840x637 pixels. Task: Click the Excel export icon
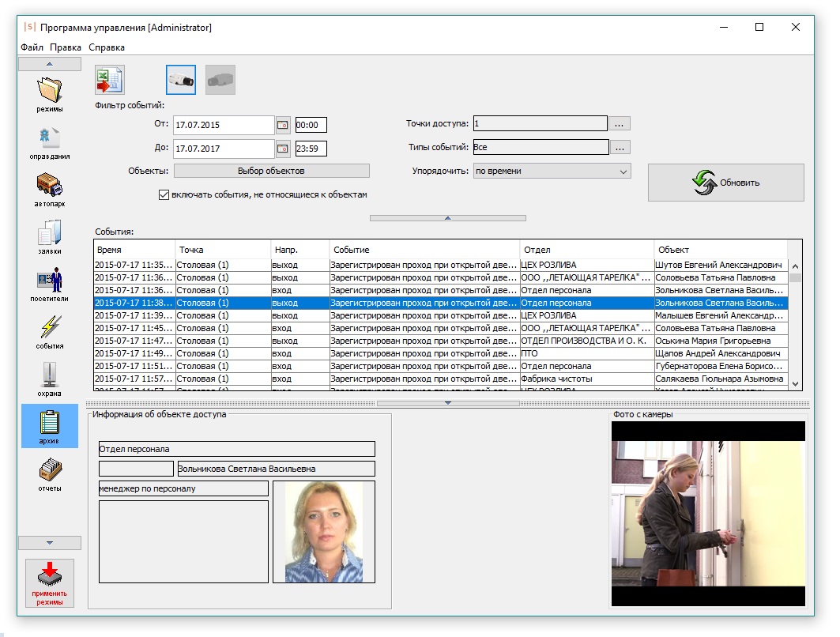(109, 80)
